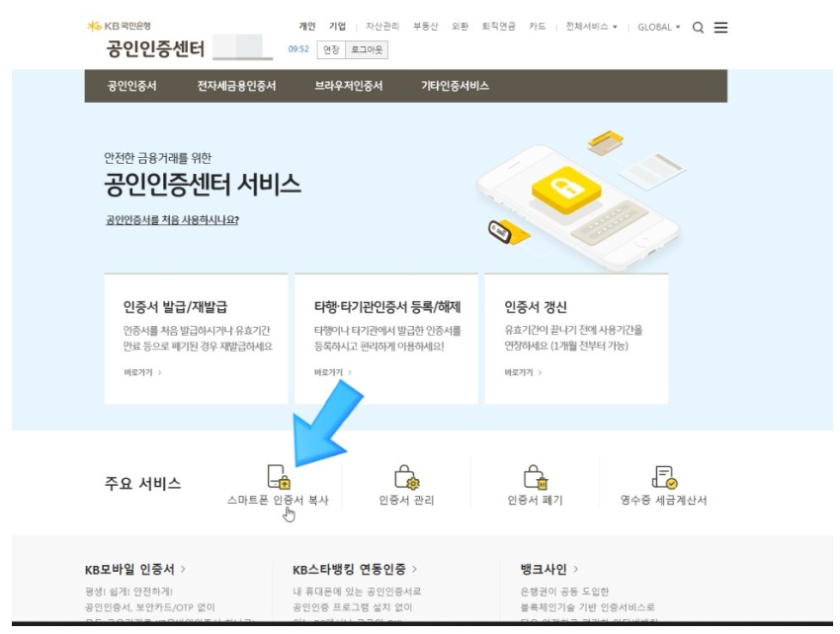
Task: Select the 기타인증서비스 navigation tab
Action: tap(455, 86)
